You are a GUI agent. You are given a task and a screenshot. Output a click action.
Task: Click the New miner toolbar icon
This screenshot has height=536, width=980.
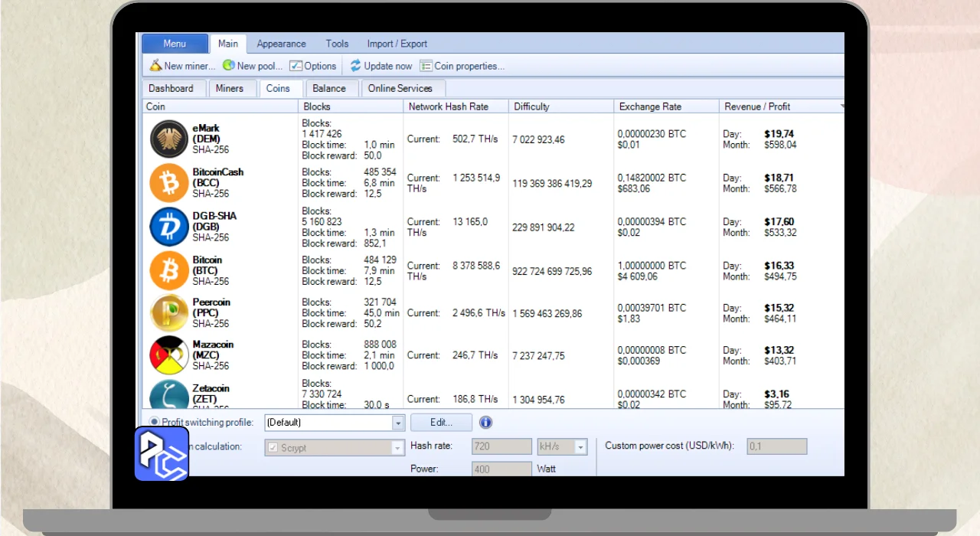pos(155,66)
